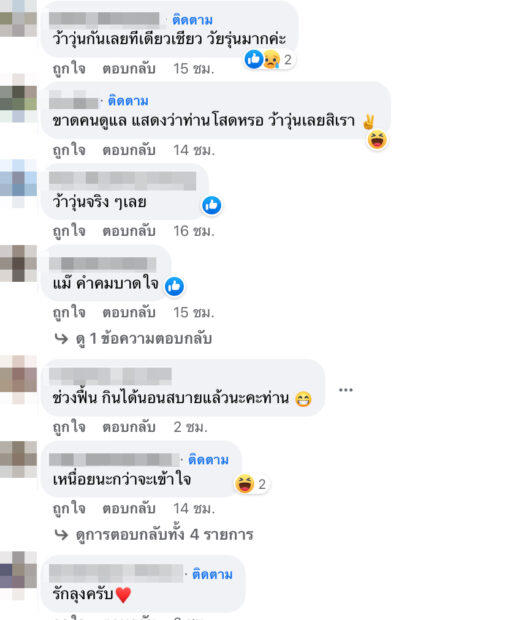521x620 pixels.
Task: Click the like and sad reactions on first comment
Action: pos(269,60)
